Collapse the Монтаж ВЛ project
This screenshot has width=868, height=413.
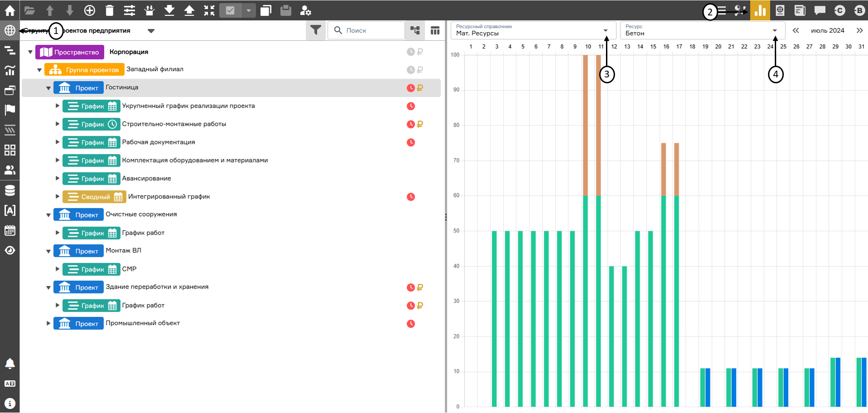point(48,251)
